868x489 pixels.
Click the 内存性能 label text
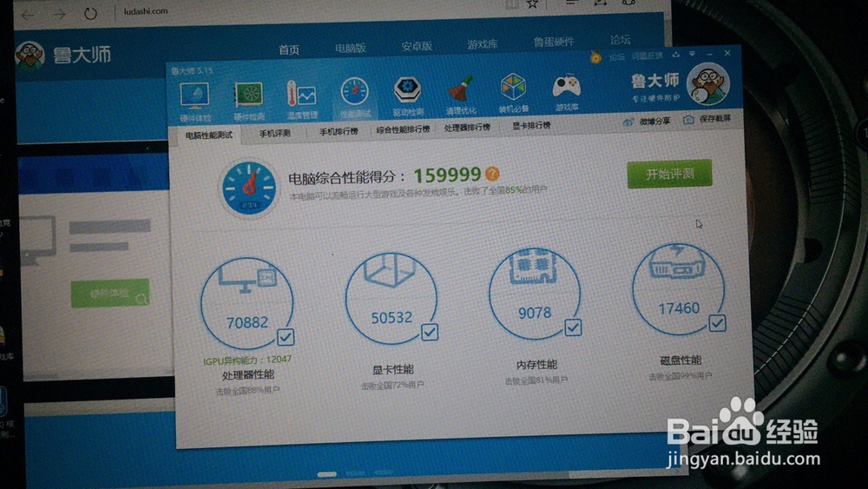click(x=536, y=365)
